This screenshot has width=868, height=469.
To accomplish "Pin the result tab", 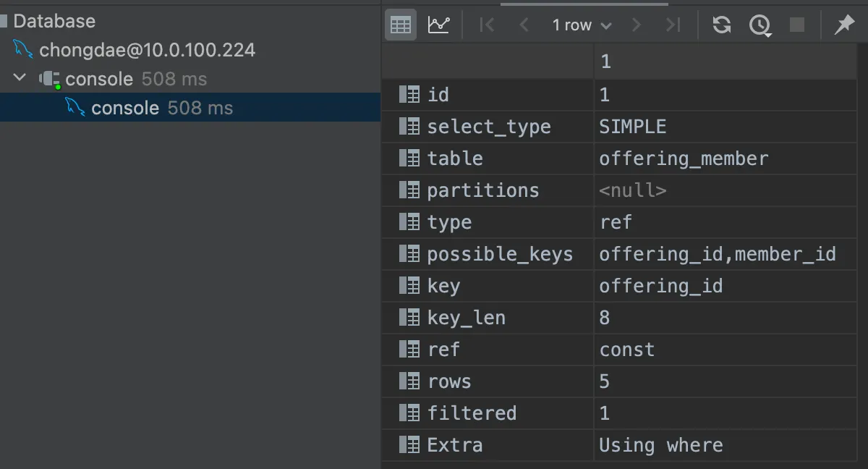I will point(844,25).
